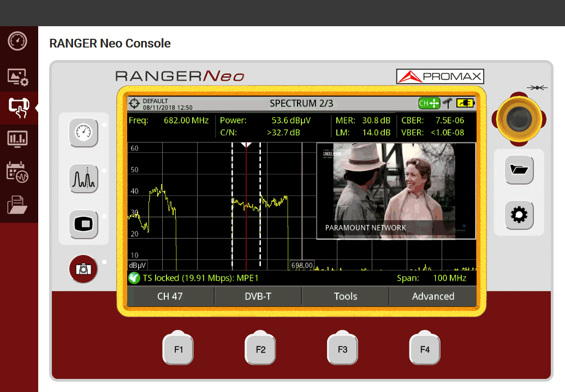Click the MER 30.8 dB reading
Screen dimensions: 565x392
pos(376,120)
